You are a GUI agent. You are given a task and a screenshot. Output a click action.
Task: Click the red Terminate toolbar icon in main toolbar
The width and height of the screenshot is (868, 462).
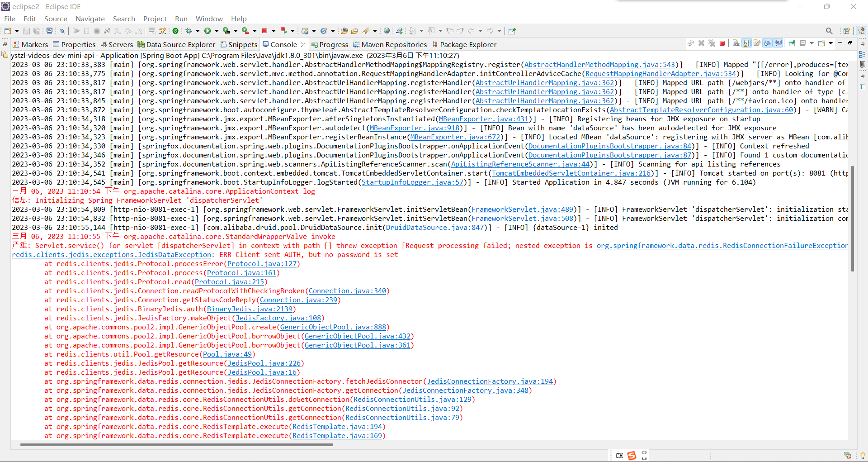[265, 31]
